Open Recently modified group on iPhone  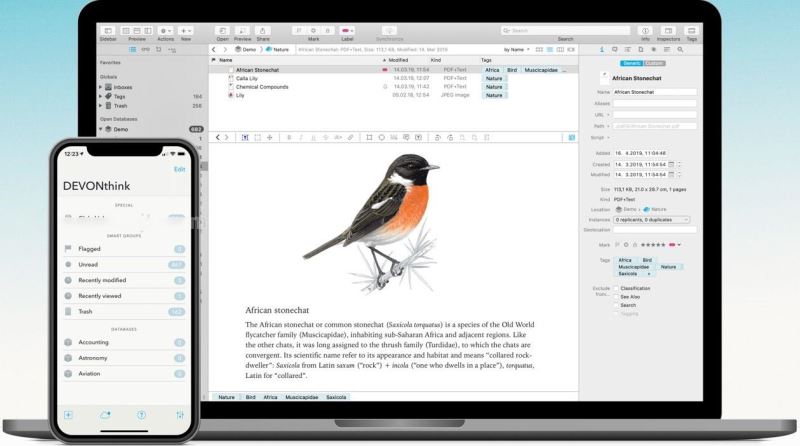point(124,280)
